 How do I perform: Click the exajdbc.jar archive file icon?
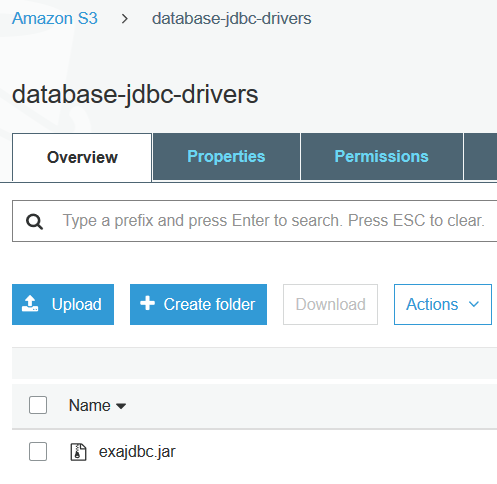pos(78,452)
